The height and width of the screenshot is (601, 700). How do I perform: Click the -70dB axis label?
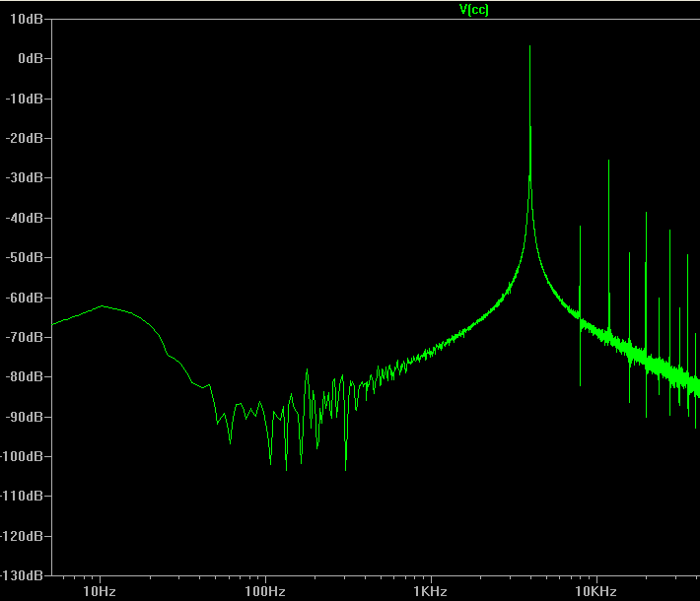pos(24,337)
